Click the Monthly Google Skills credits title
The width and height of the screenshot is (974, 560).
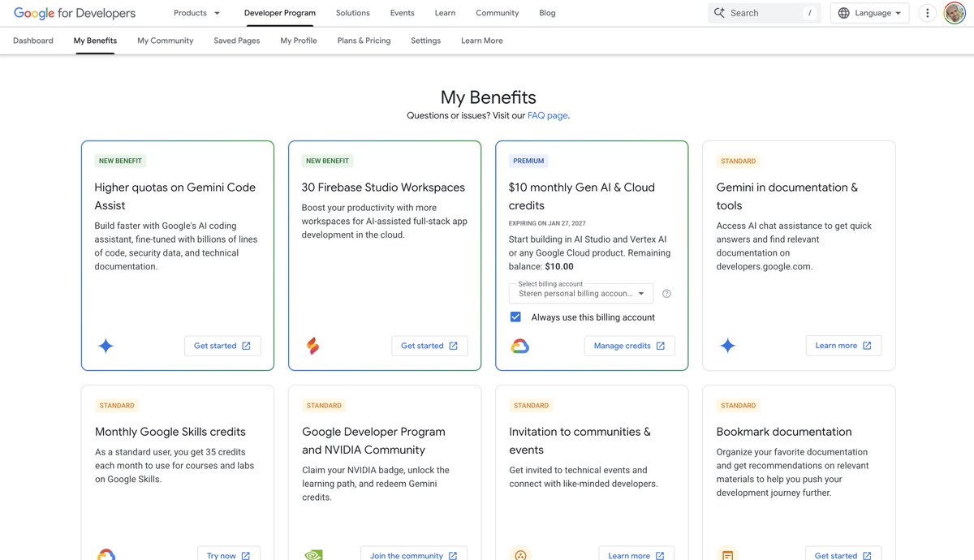click(170, 432)
